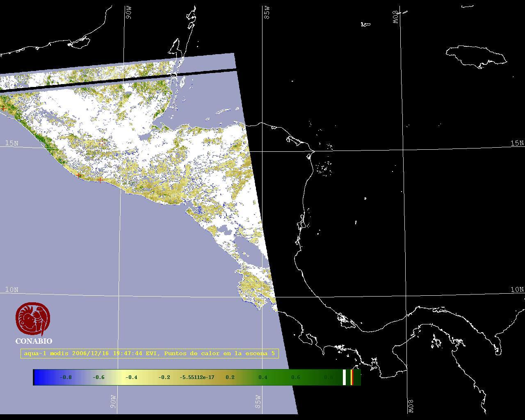Click the 10N latitude label at right edge
The width and height of the screenshot is (525, 420).
517,290
